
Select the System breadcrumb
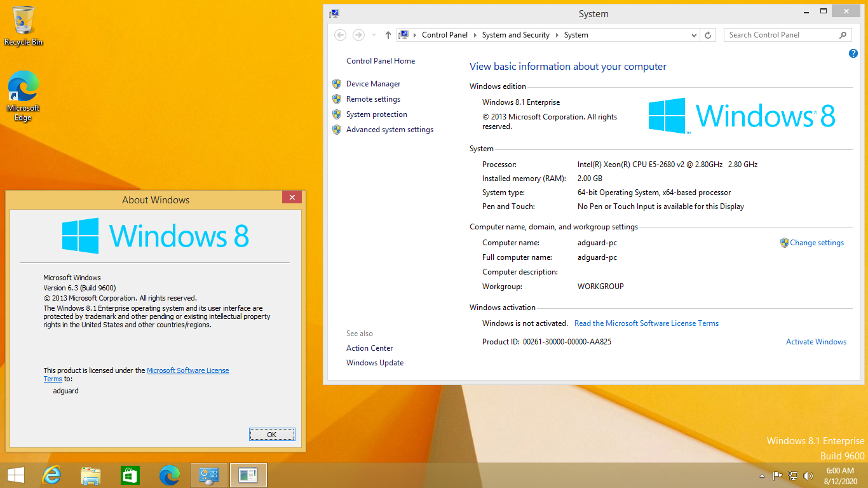tap(576, 35)
